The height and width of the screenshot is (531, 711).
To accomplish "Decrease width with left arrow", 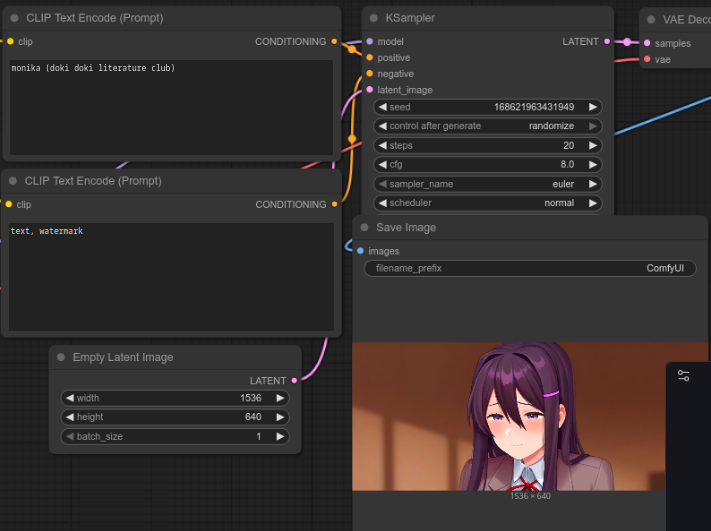I will [x=70, y=398].
